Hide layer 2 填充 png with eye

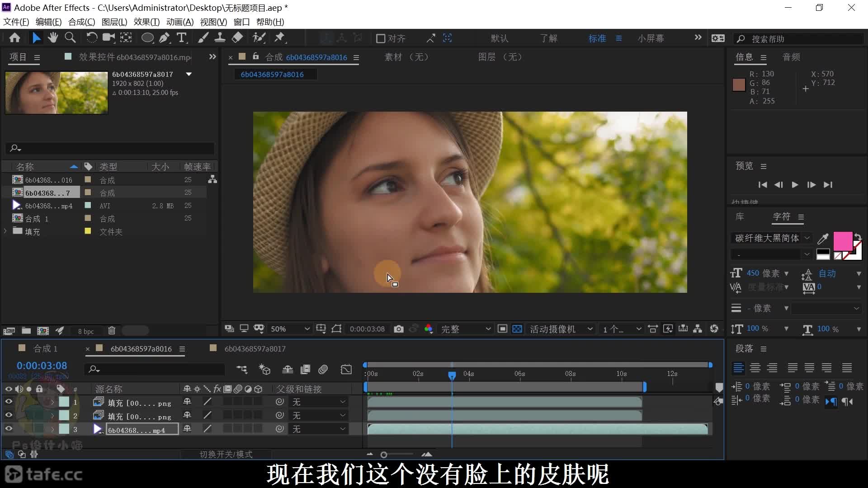tap(9, 415)
